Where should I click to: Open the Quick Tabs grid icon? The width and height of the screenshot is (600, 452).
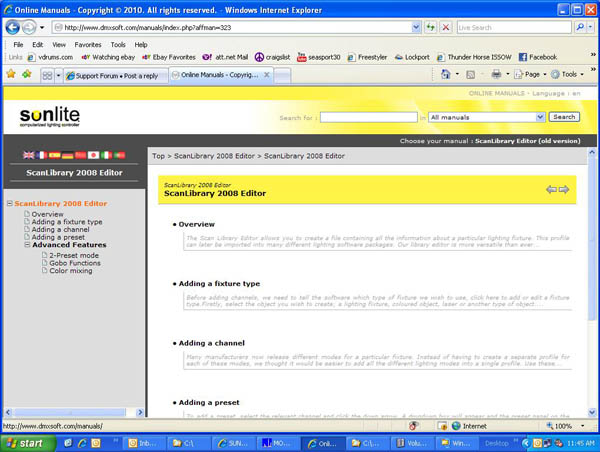click(47, 75)
